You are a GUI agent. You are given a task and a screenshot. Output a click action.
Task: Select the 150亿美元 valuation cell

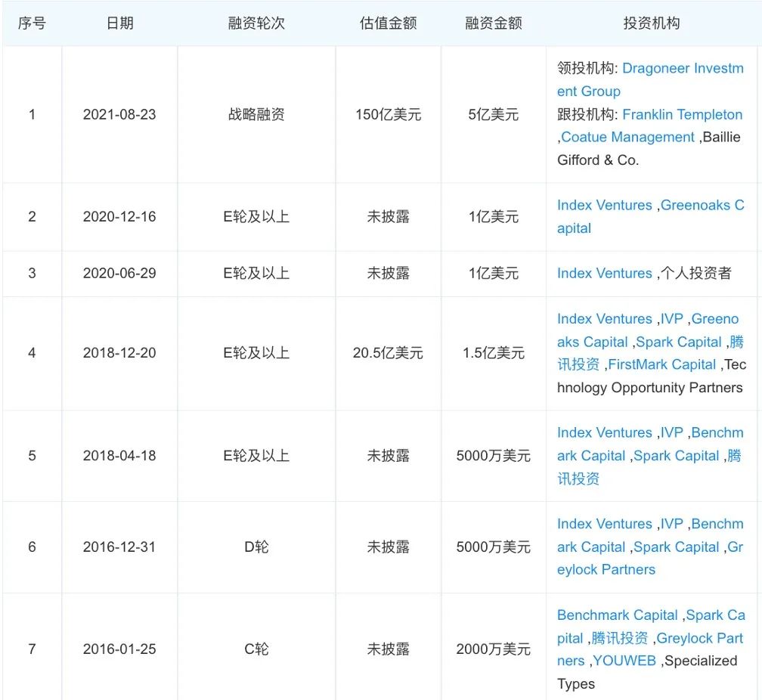click(x=389, y=115)
